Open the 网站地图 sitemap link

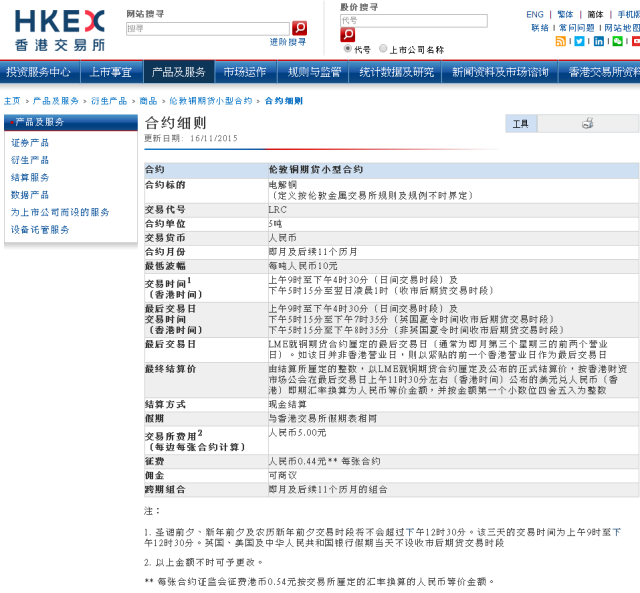[622, 28]
